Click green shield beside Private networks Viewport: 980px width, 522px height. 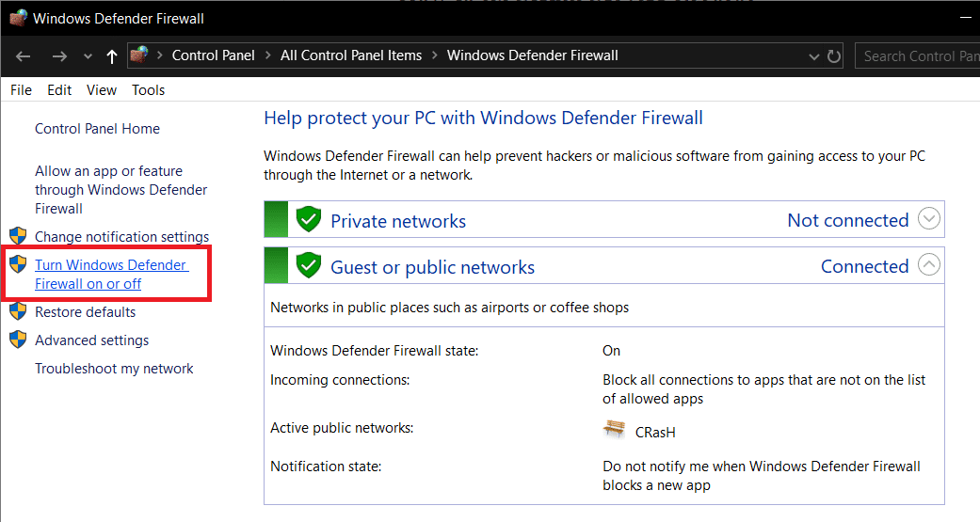(309, 220)
